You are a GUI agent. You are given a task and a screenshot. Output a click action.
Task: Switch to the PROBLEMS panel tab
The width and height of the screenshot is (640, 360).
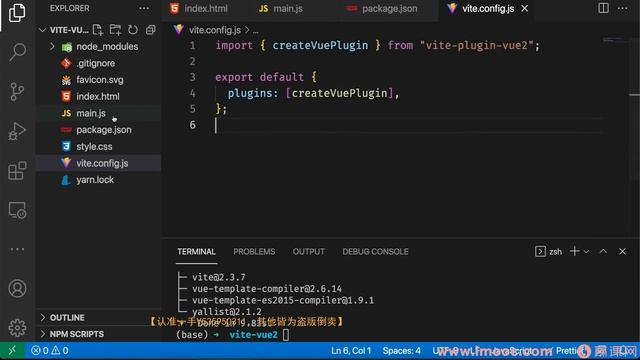point(254,251)
